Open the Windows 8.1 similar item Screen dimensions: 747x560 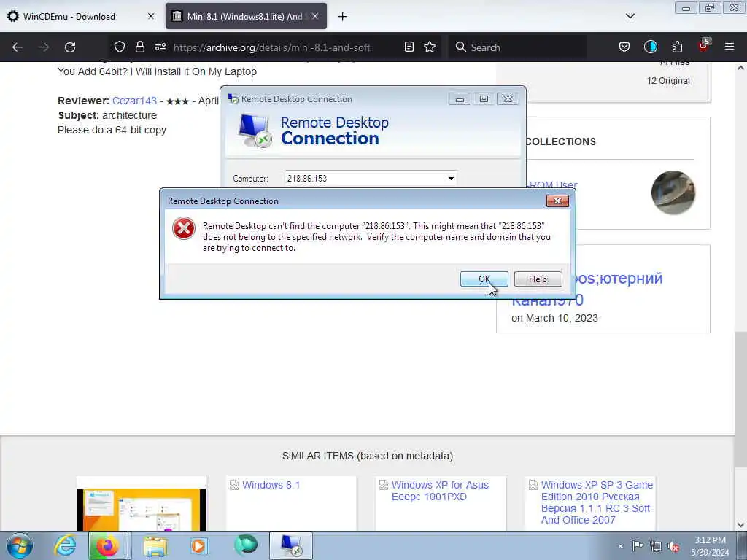(271, 485)
